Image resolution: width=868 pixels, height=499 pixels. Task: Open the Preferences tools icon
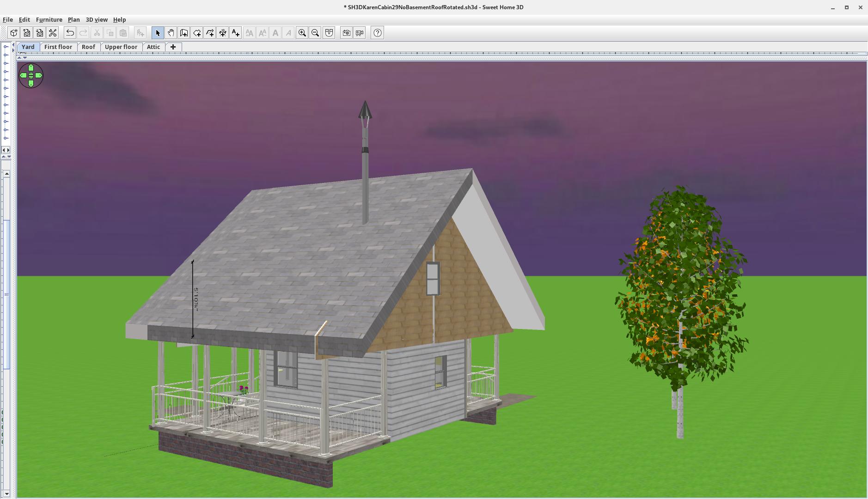pos(53,33)
